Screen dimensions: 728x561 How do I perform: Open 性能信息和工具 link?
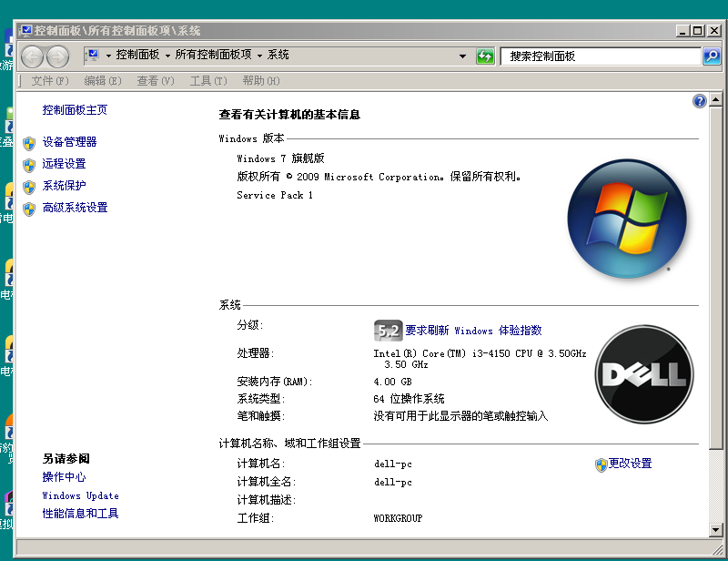point(80,513)
